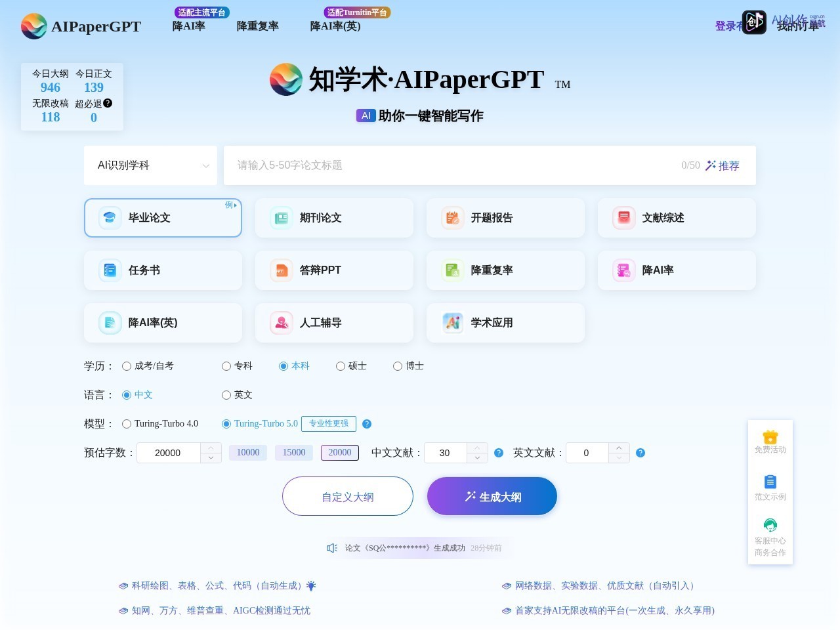Viewport: 840px width, 630px height.
Task: Select the 人工辅导 card icon
Action: click(x=281, y=322)
